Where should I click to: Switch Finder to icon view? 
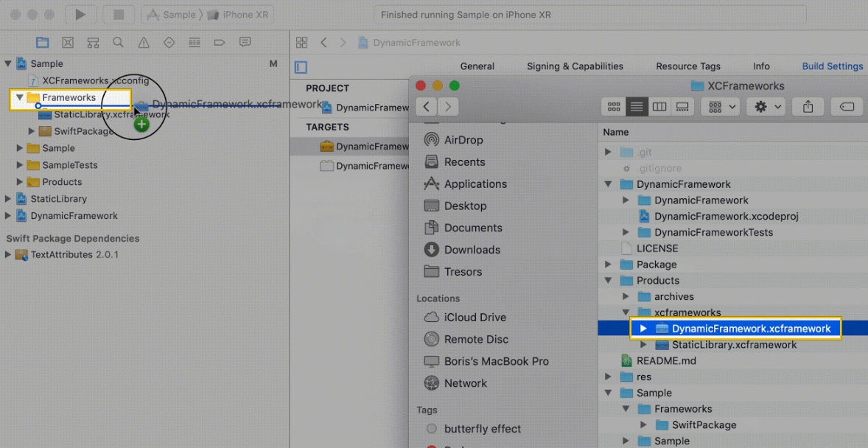[x=614, y=107]
